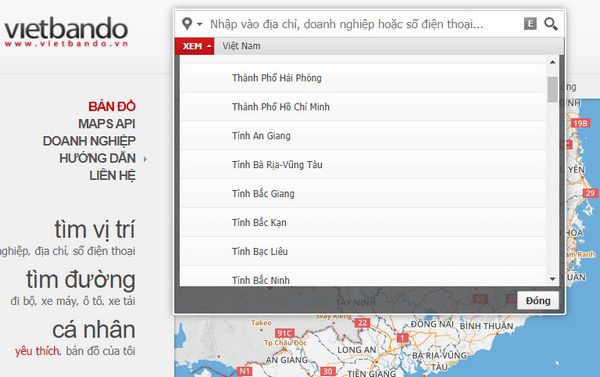
Task: Click the vietbando logo
Action: pyautogui.click(x=66, y=32)
